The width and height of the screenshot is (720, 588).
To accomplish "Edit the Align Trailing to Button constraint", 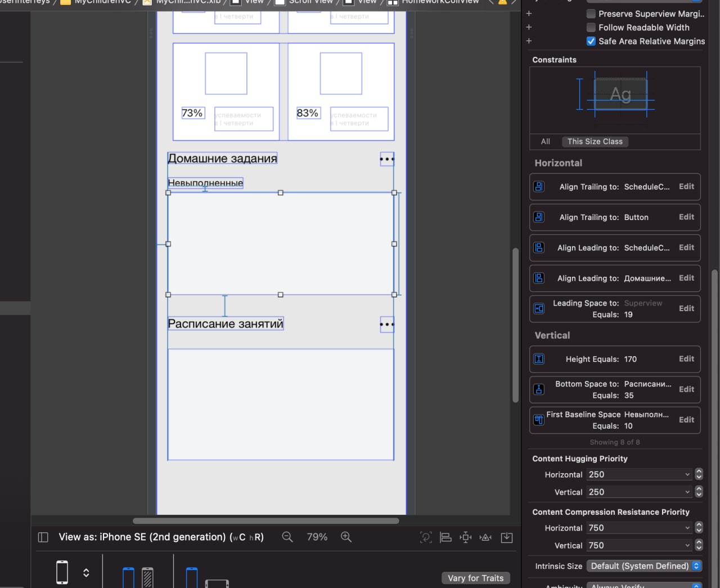I will tap(686, 217).
